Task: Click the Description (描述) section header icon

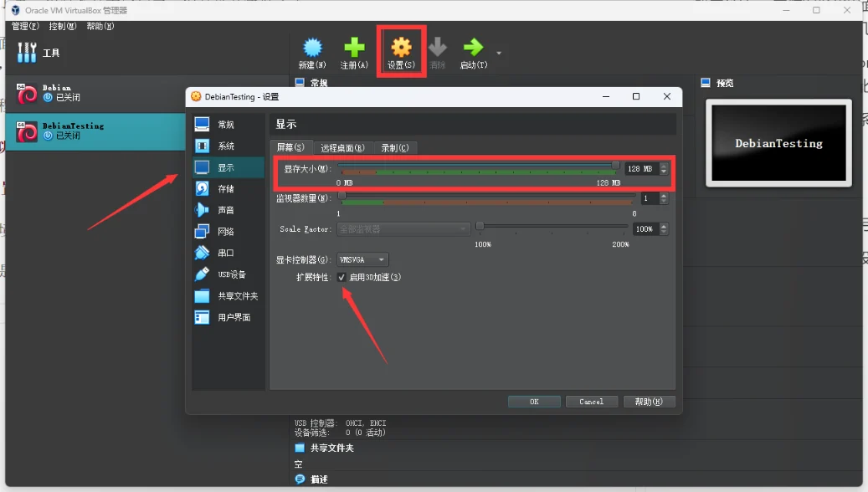Action: 300,479
